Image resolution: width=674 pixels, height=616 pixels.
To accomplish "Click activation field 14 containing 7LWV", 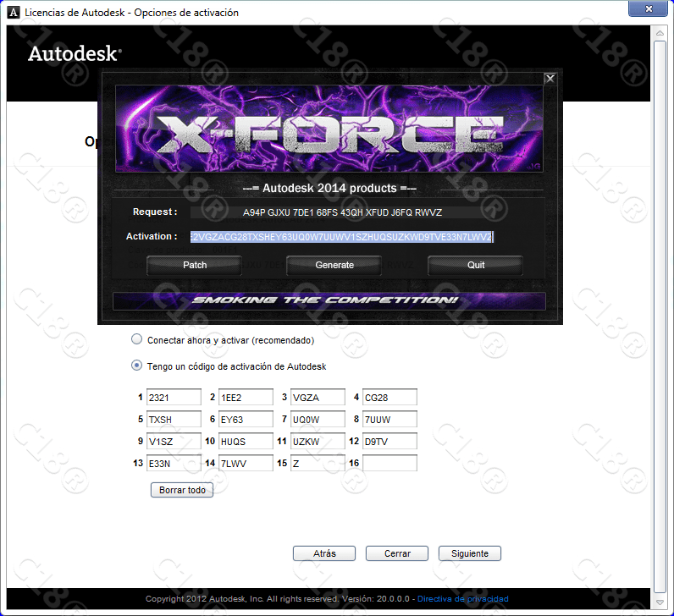I will 246,463.
